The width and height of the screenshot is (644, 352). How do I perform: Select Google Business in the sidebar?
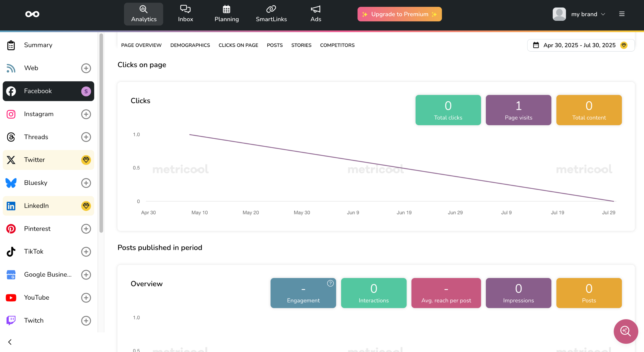[x=48, y=275]
